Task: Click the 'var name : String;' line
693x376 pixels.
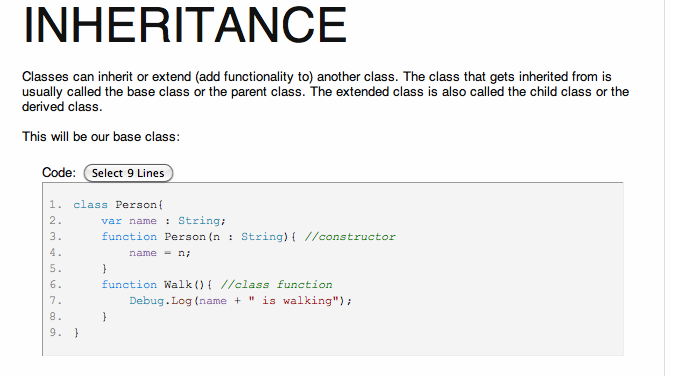Action: 164,220
